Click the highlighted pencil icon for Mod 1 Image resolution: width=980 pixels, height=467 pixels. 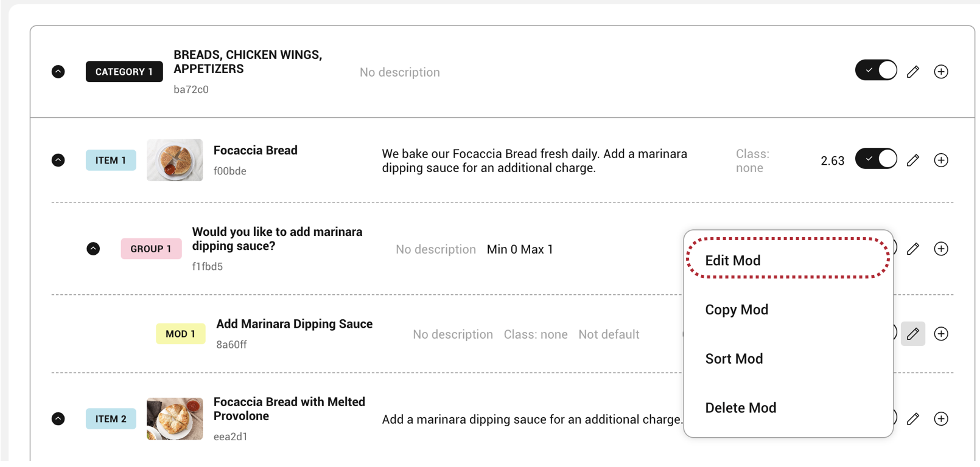[x=912, y=334]
